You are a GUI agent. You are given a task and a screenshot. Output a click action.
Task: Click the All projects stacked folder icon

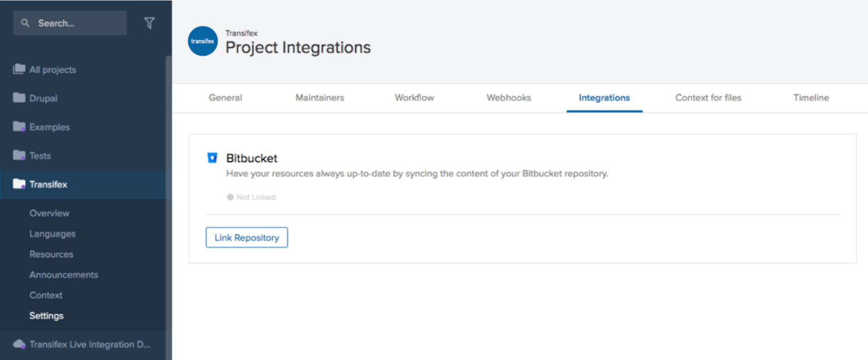(x=19, y=69)
